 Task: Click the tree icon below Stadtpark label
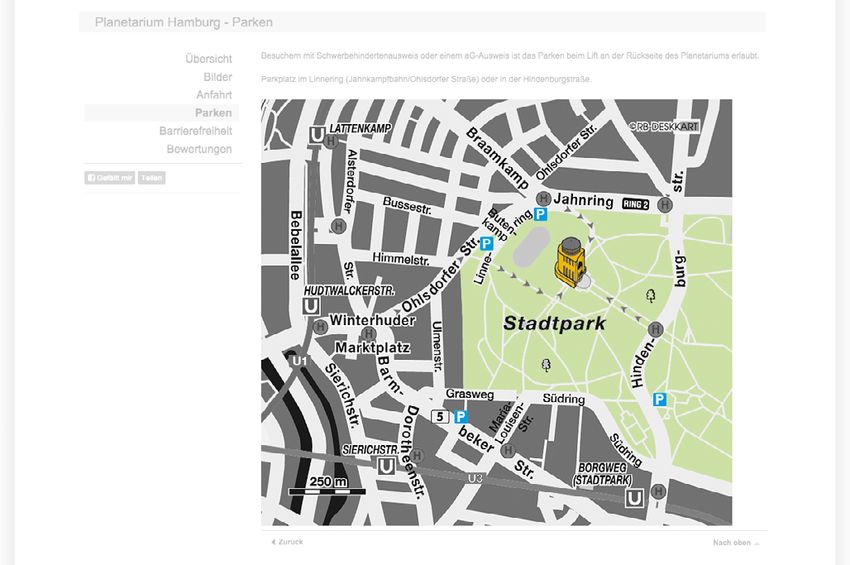[546, 365]
